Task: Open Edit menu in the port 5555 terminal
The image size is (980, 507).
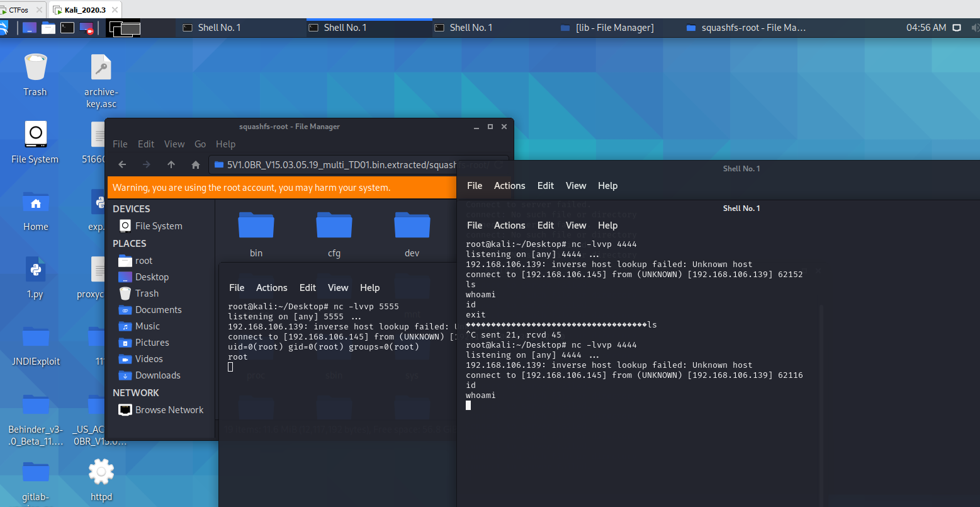Action: tap(308, 288)
